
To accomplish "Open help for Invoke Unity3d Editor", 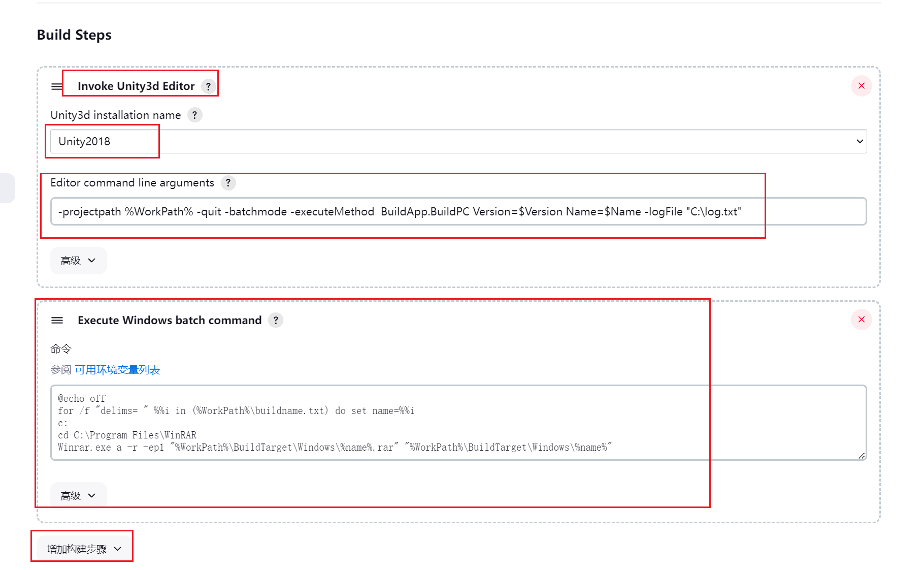I will click(x=208, y=86).
